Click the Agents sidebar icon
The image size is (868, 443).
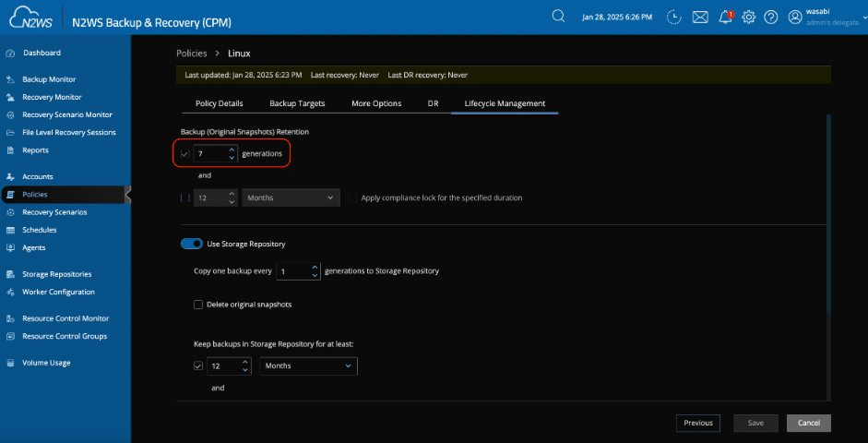(x=9, y=248)
